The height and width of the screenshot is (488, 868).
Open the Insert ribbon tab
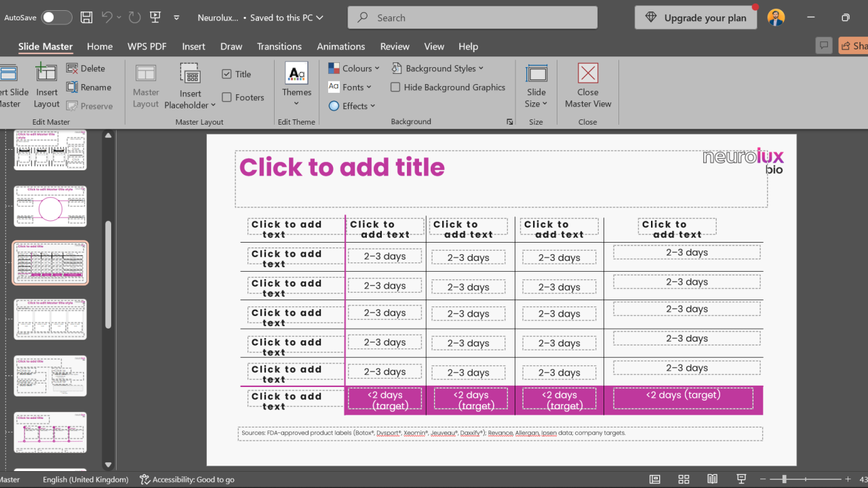(x=193, y=46)
